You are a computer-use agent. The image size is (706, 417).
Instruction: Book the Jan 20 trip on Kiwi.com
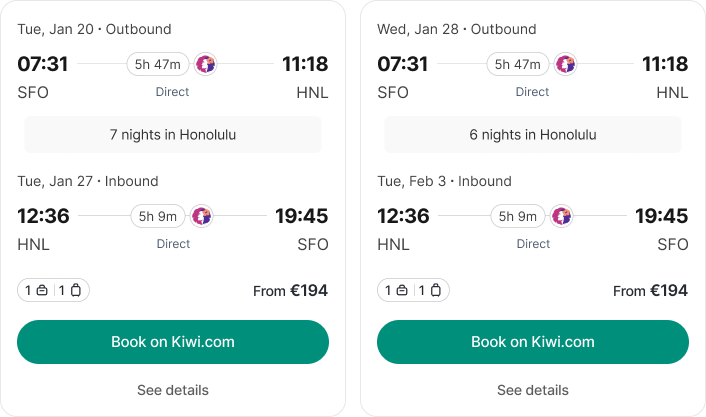pos(173,342)
